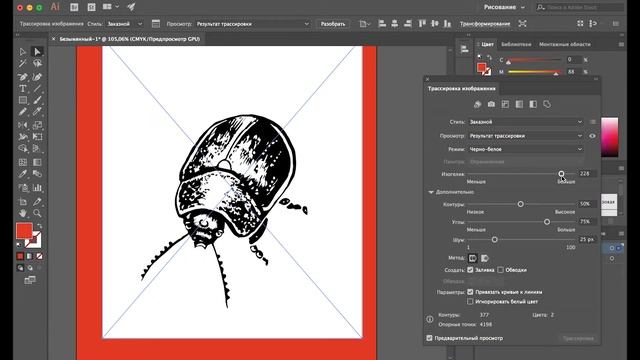The height and width of the screenshot is (360, 640).
Task: Open the Просмотр dropdown in trace panel
Action: 526,136
